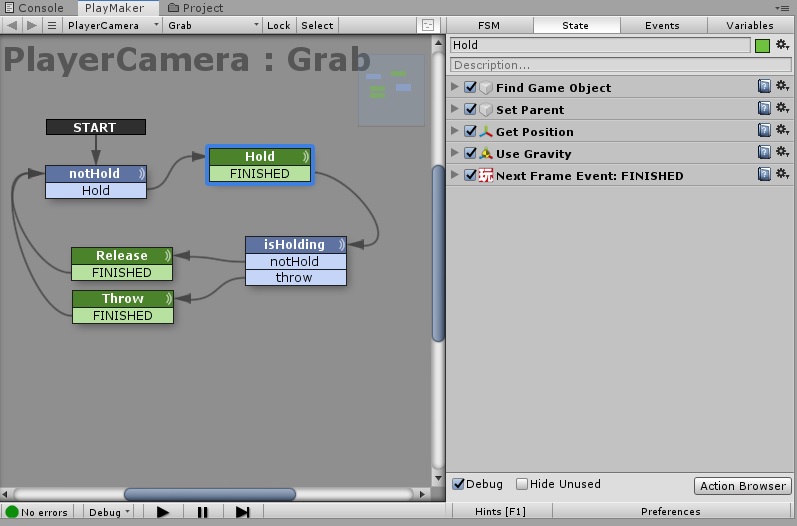Switch to the Console tab
Viewport: 797px width, 526px height.
[x=35, y=8]
